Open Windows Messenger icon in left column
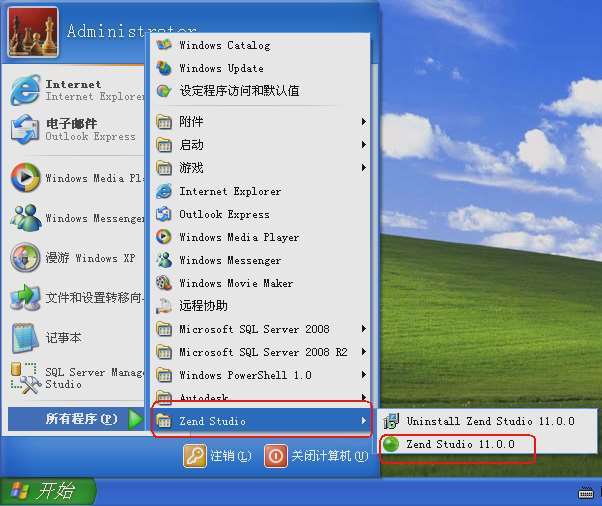 coord(25,218)
